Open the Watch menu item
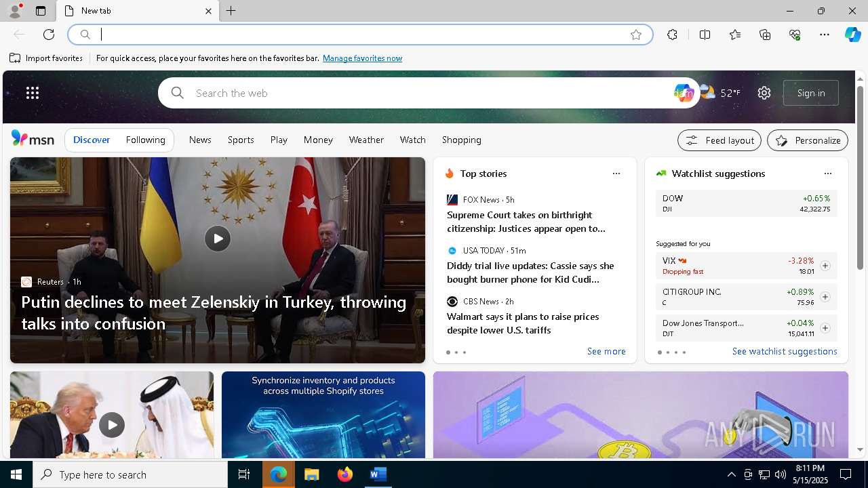The image size is (868, 488). point(412,140)
